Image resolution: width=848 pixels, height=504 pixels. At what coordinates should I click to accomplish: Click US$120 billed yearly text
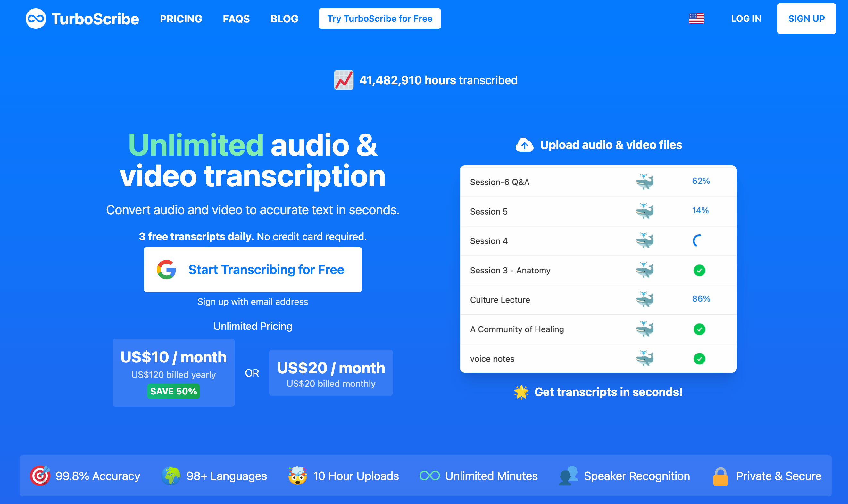coord(173,375)
